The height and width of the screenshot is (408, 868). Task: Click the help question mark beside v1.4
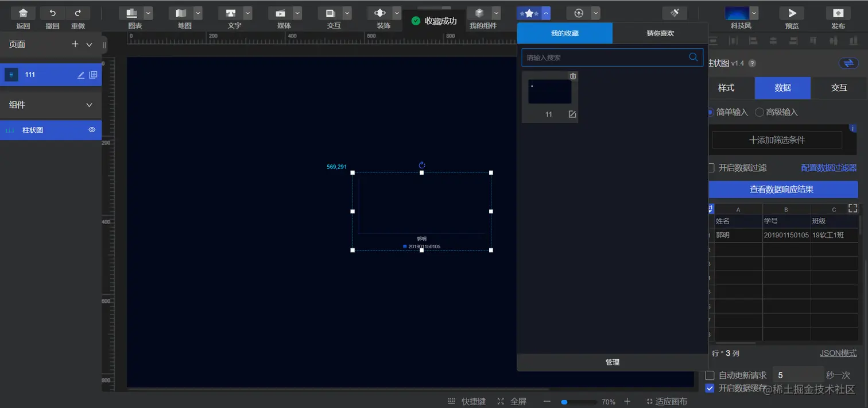click(752, 64)
